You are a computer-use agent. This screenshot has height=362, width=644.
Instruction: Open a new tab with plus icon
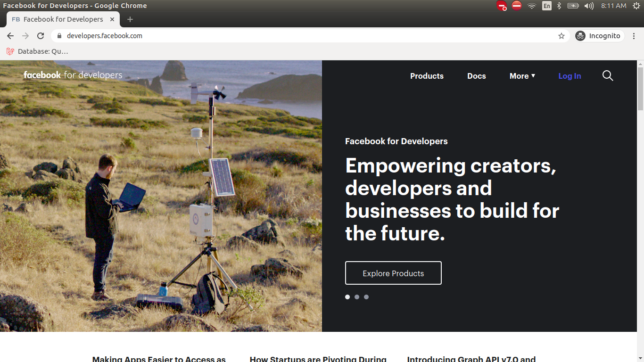130,19
